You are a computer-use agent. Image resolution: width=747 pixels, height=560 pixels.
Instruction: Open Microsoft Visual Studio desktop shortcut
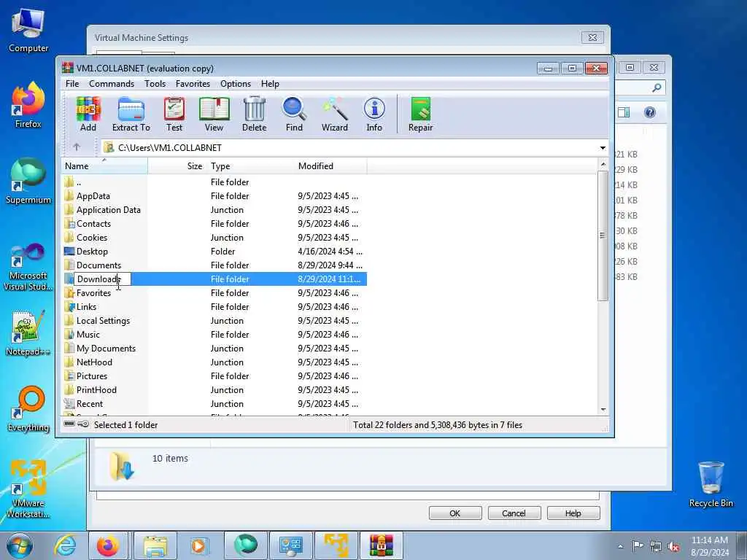coord(28,267)
